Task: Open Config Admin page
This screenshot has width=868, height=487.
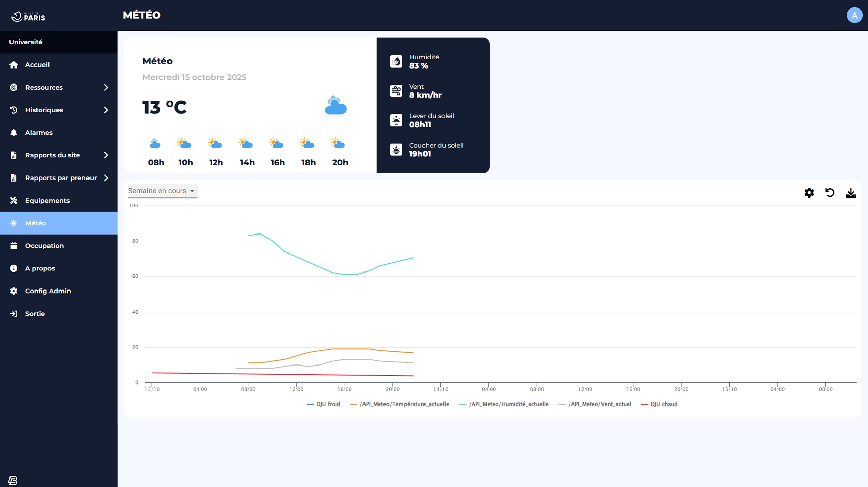Action: click(48, 291)
